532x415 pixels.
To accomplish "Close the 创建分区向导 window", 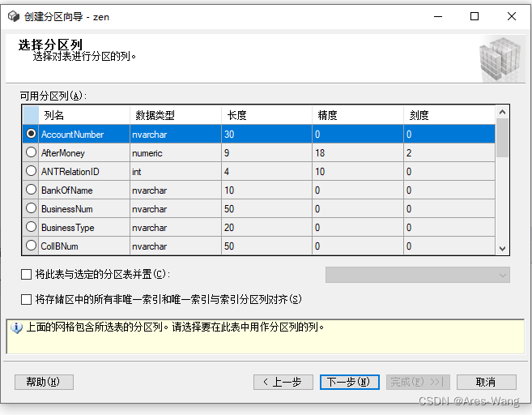I will coord(512,16).
